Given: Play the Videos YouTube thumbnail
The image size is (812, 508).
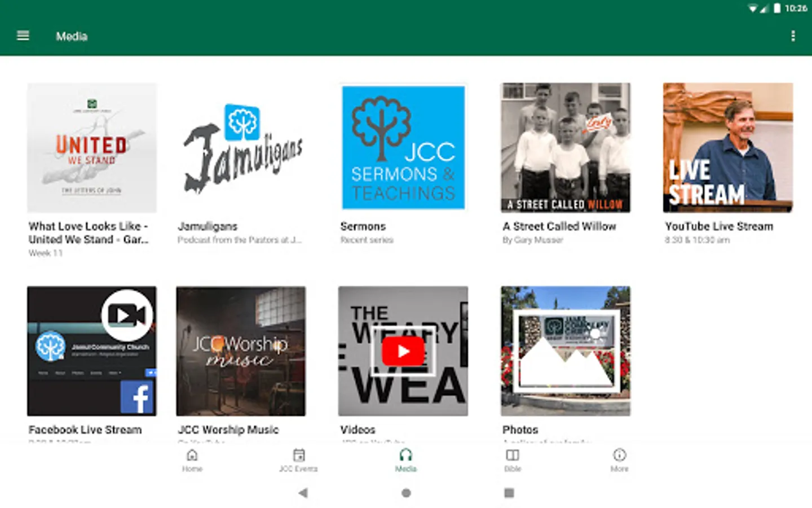Looking at the screenshot, I should coord(403,351).
